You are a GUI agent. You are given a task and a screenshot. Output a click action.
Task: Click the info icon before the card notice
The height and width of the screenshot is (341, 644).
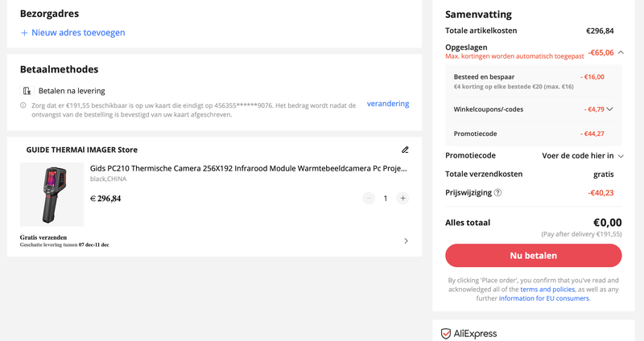pos(23,105)
